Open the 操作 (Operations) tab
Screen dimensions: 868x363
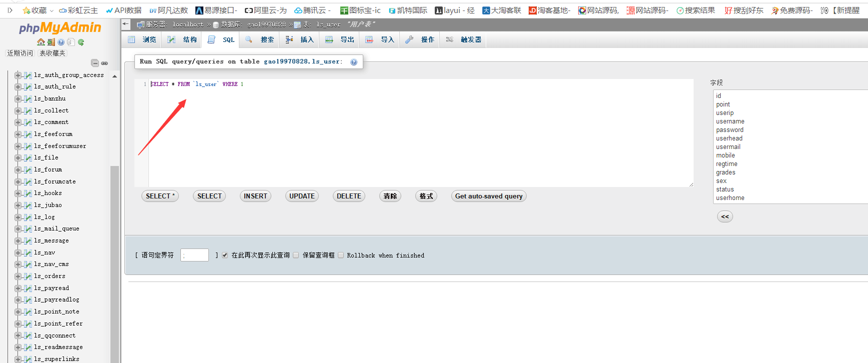click(x=420, y=39)
